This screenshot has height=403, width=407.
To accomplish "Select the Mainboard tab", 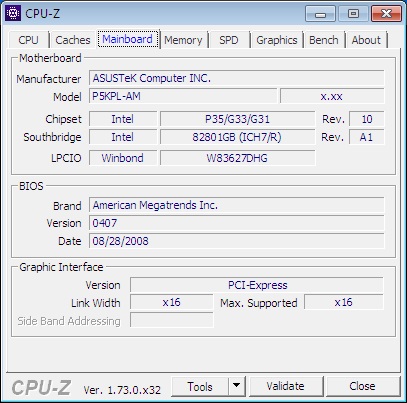I will [x=128, y=39].
